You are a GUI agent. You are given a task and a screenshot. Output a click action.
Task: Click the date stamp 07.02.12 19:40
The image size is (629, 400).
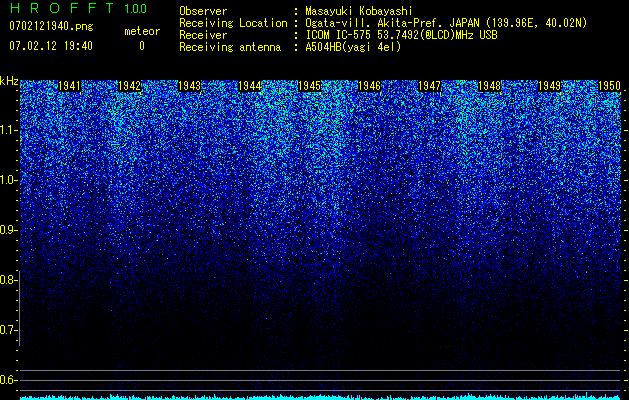coord(51,46)
